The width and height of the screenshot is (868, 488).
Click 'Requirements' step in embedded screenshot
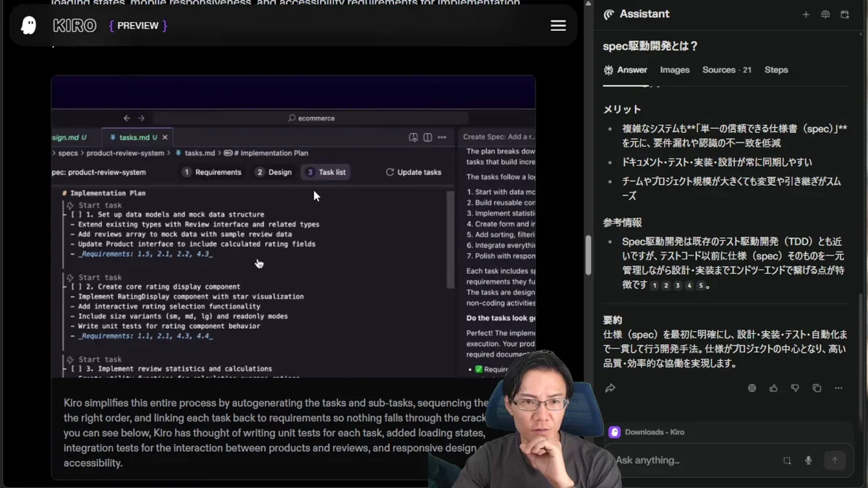[211, 172]
